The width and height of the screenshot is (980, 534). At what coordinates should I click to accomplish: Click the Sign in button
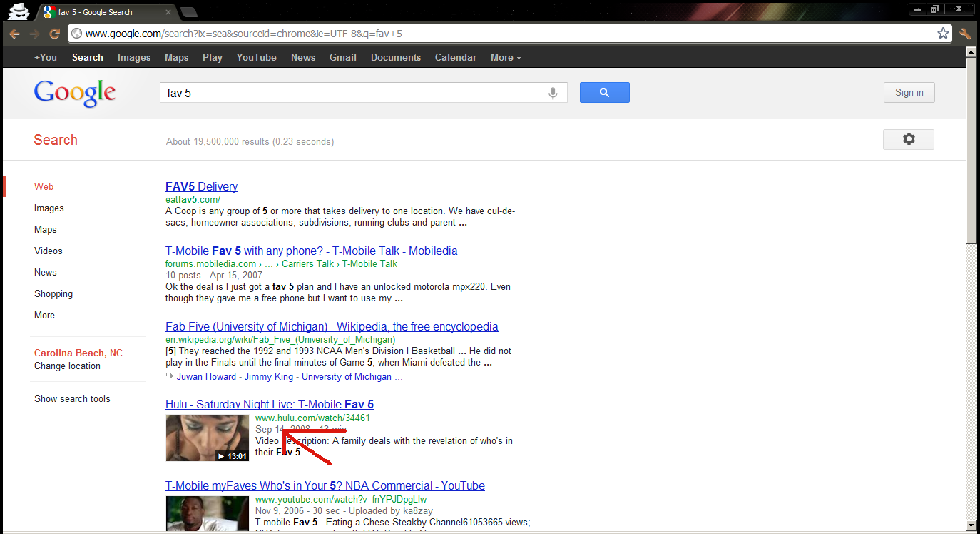coord(909,92)
